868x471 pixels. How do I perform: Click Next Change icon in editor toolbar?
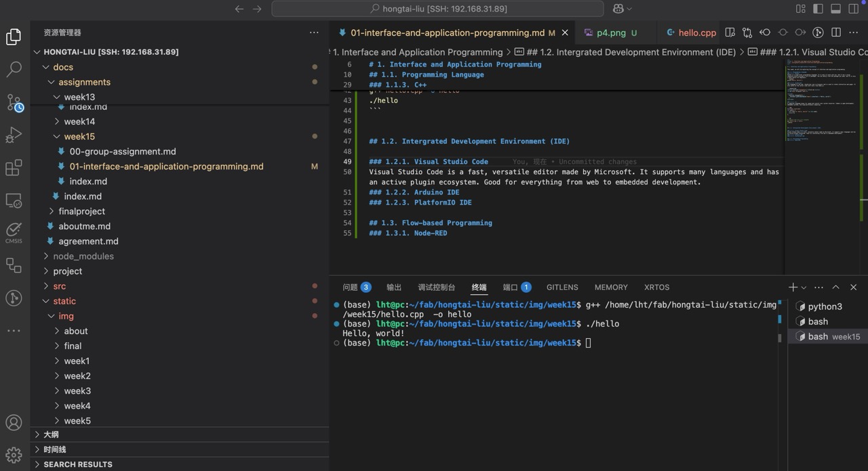pyautogui.click(x=800, y=33)
